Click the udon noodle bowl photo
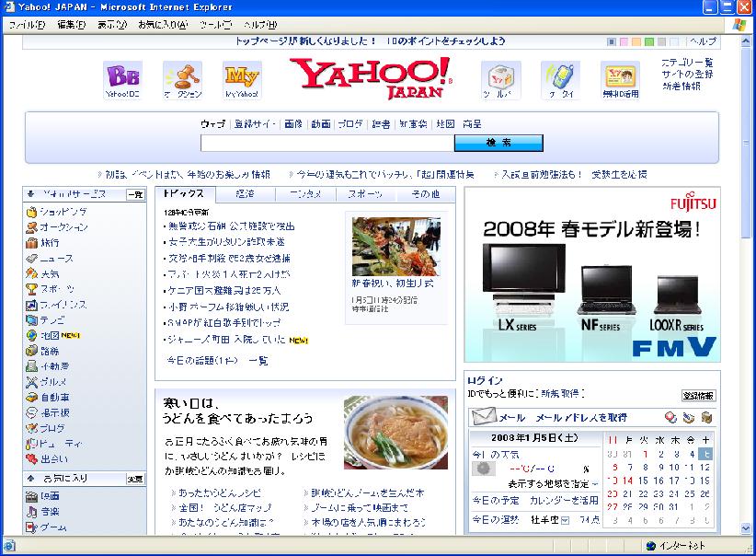 [x=395, y=433]
